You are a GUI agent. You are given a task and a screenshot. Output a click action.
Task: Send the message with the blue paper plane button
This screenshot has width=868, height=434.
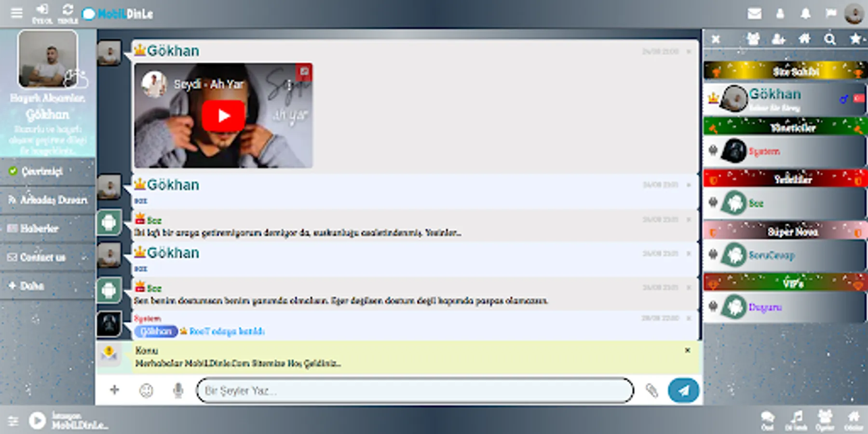[683, 390]
